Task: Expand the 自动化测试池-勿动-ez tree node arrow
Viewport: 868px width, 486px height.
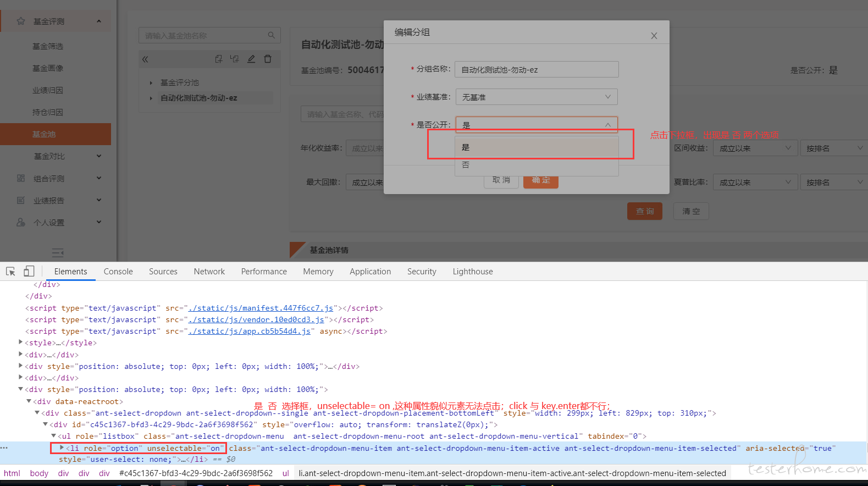Action: 151,98
